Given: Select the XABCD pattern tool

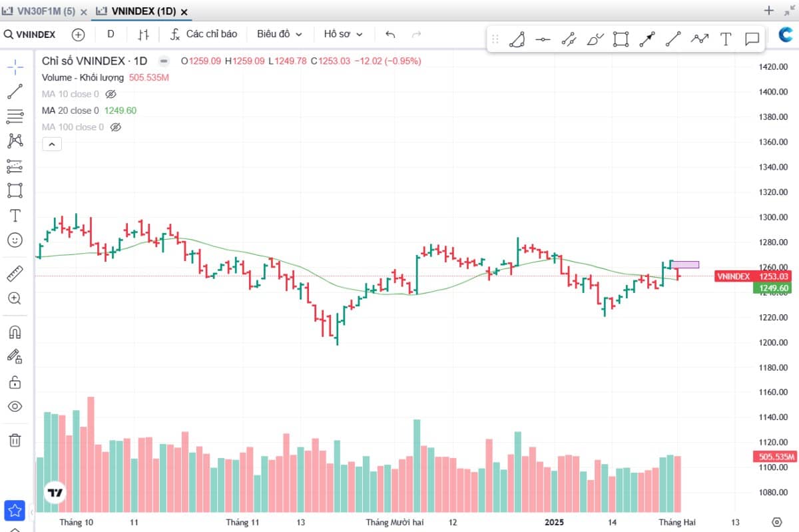Looking at the screenshot, I should coord(15,140).
